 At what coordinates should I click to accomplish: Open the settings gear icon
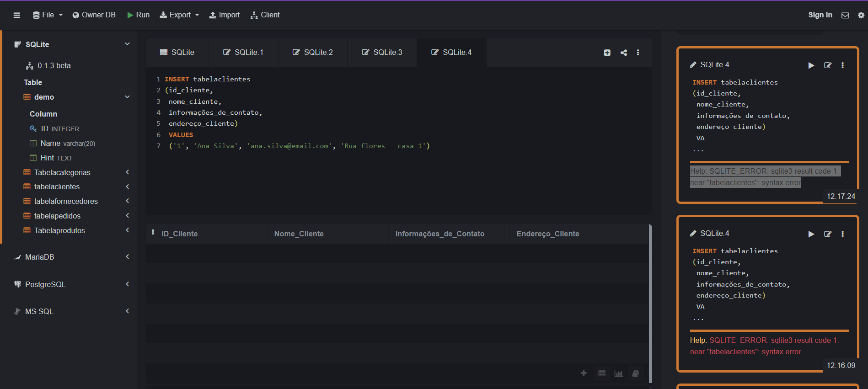pos(861,15)
